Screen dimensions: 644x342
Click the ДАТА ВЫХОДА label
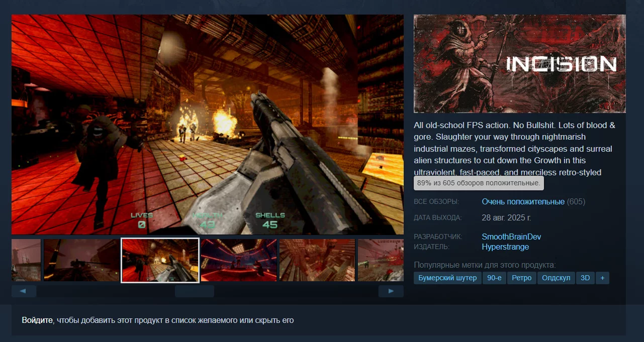(x=437, y=218)
